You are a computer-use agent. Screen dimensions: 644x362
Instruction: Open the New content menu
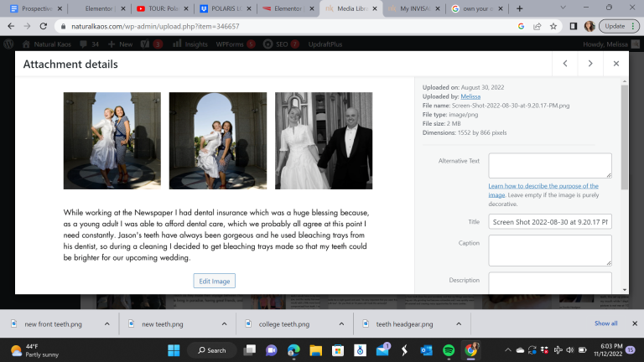pyautogui.click(x=120, y=44)
